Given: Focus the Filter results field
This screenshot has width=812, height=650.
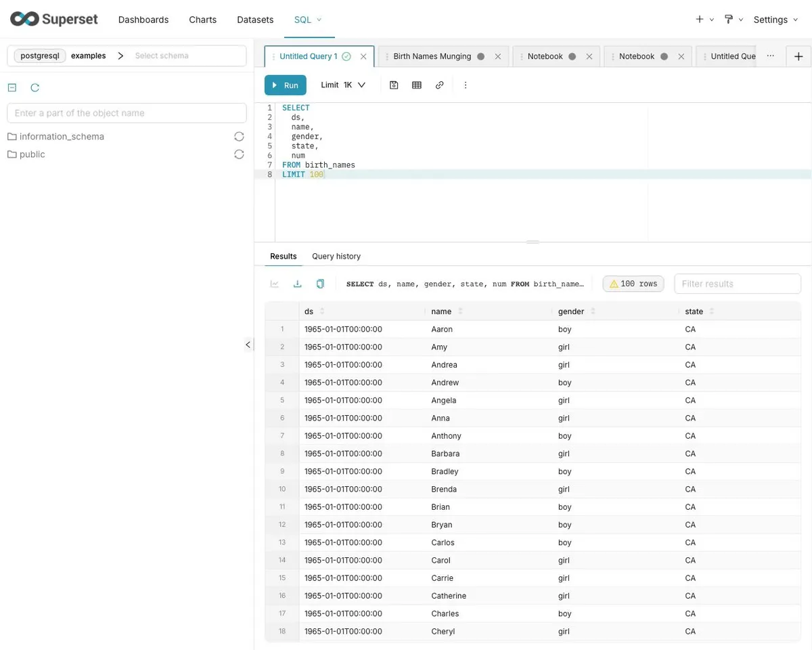Looking at the screenshot, I should pos(738,284).
